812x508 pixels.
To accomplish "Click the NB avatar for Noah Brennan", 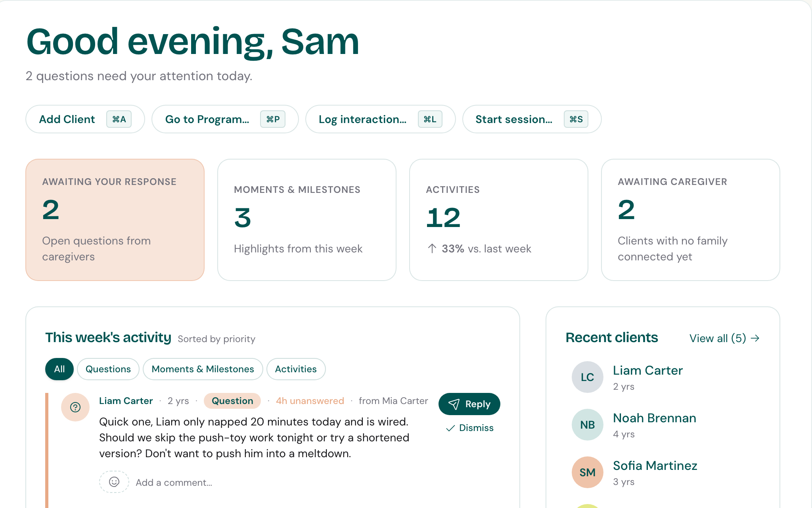I will tap(587, 425).
